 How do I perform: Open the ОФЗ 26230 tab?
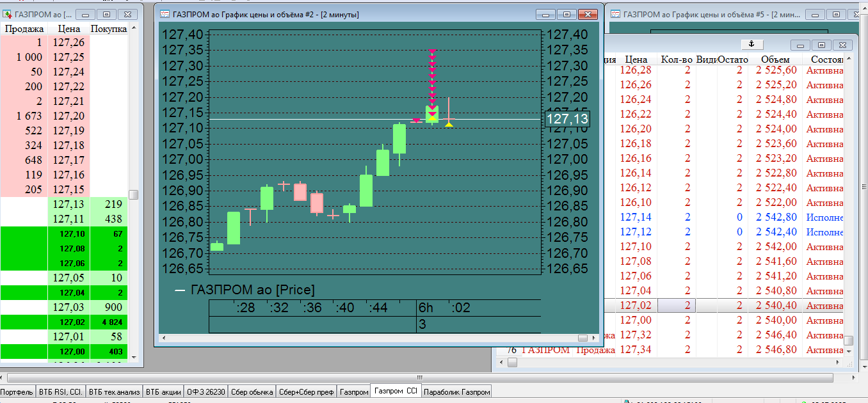pyautogui.click(x=206, y=392)
